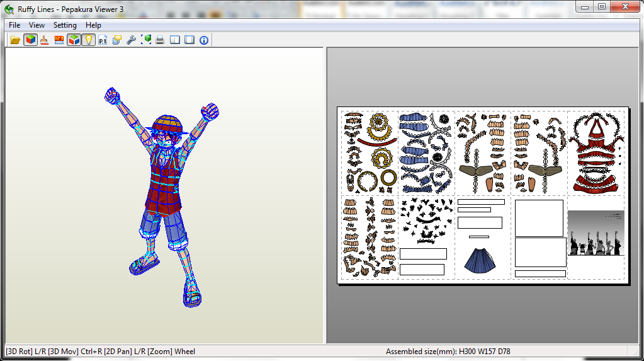The height and width of the screenshot is (361, 644).
Task: Maximize the Pepakura Viewer window
Action: point(602,6)
